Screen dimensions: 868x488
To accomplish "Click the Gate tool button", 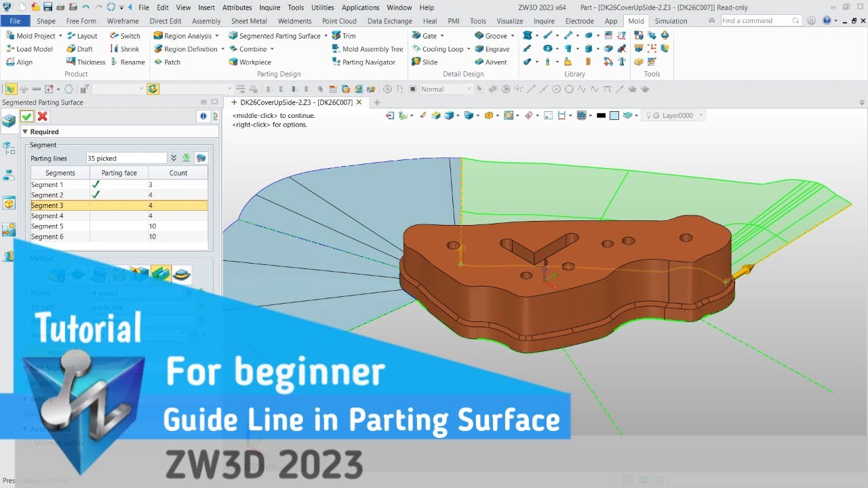I will tap(427, 36).
